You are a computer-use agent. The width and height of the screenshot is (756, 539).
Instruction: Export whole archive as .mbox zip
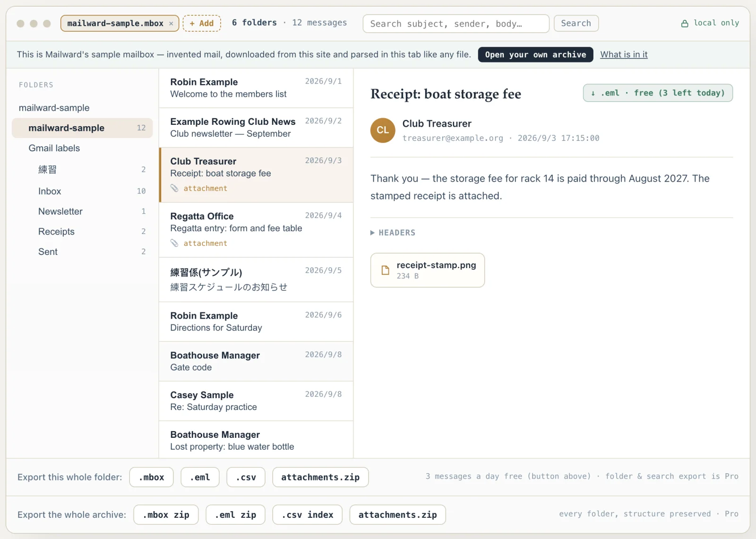166,515
